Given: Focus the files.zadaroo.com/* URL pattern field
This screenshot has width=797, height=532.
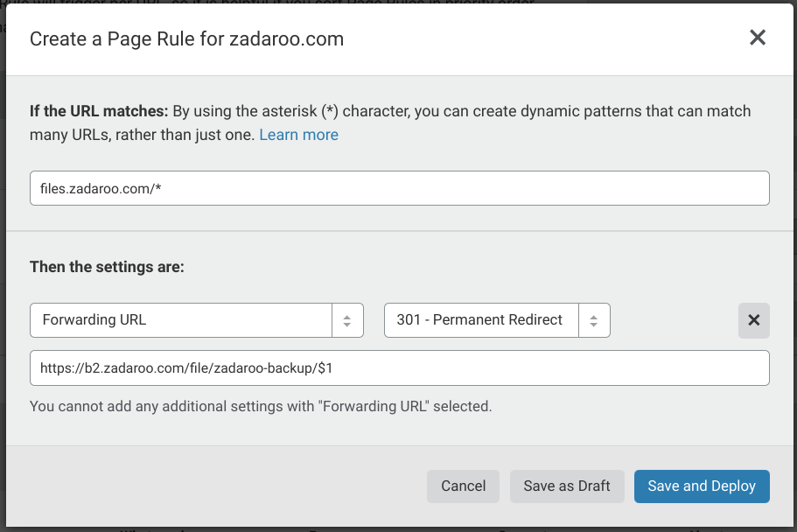Looking at the screenshot, I should [399, 188].
